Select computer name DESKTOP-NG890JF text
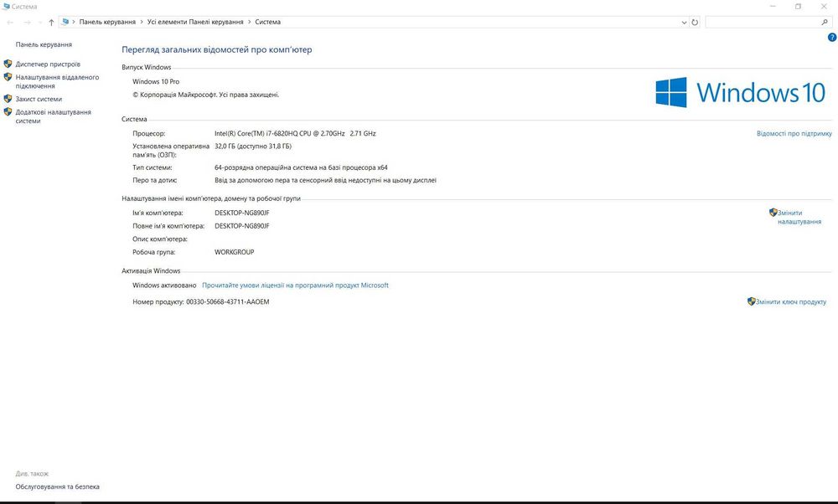The width and height of the screenshot is (838, 504). (x=242, y=213)
